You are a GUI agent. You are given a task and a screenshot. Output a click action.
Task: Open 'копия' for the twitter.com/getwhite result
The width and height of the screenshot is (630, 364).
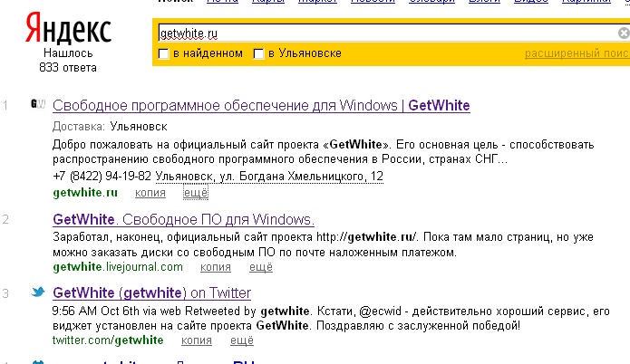click(197, 340)
